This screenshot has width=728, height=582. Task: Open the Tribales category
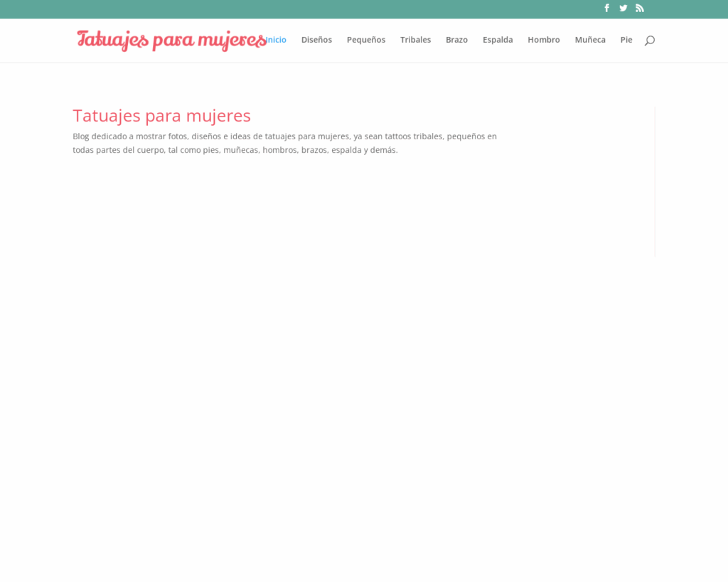click(415, 40)
